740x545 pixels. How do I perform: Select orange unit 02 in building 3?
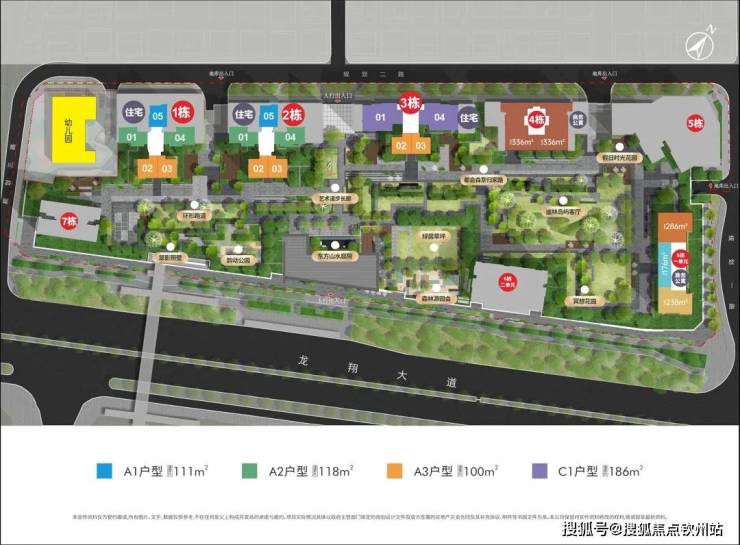click(401, 145)
